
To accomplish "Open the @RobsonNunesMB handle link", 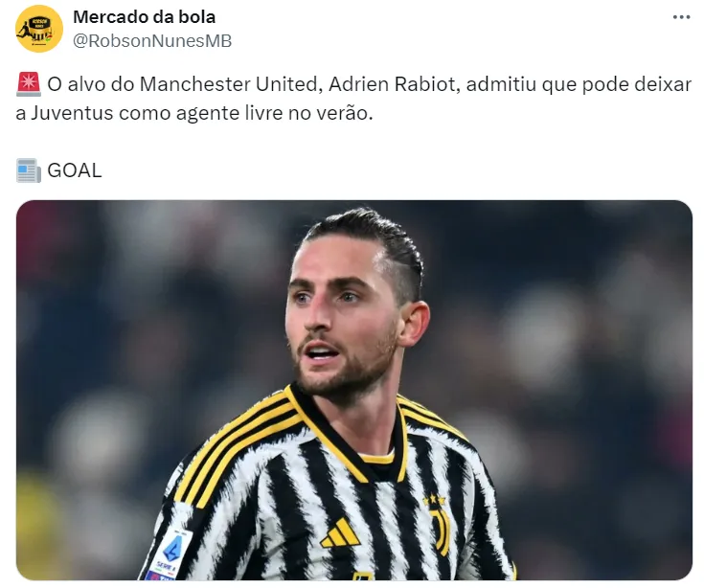I will (x=152, y=41).
